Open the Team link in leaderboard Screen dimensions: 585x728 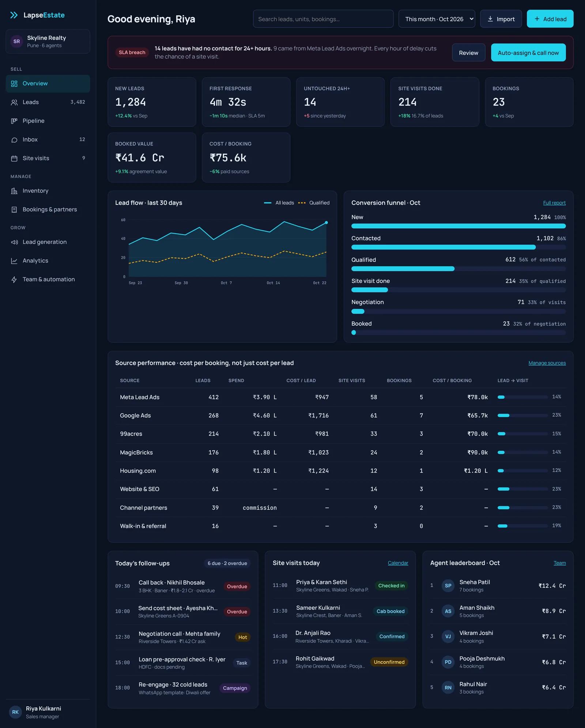click(559, 563)
